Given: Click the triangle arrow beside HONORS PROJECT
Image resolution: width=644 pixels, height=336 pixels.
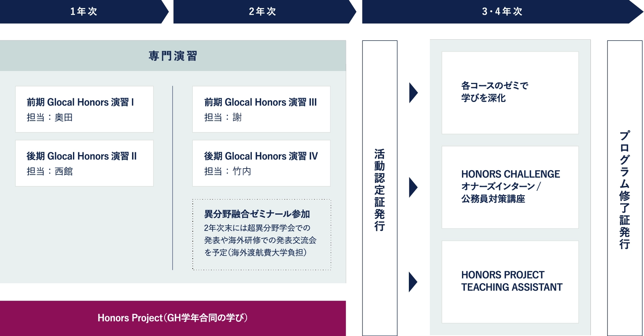Looking at the screenshot, I should tap(413, 282).
